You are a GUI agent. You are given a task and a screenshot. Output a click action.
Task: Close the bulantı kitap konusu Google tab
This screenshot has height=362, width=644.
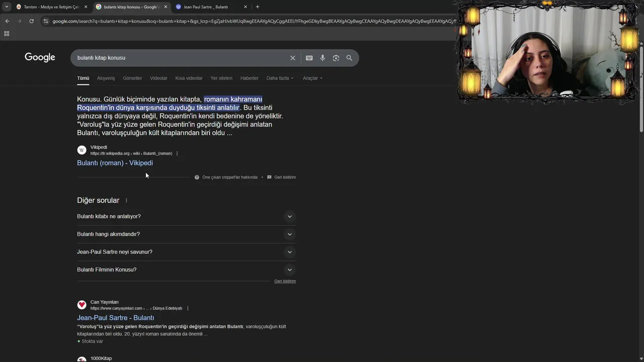pyautogui.click(x=166, y=7)
